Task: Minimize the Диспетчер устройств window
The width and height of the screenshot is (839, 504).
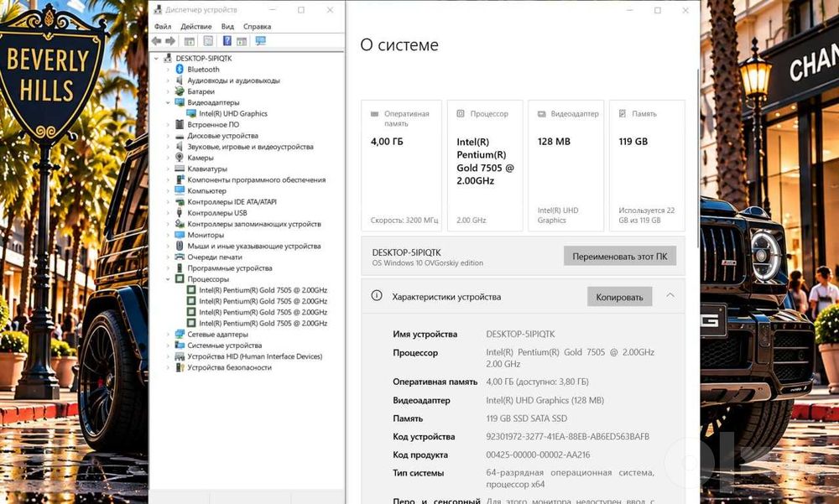Action: [x=273, y=10]
